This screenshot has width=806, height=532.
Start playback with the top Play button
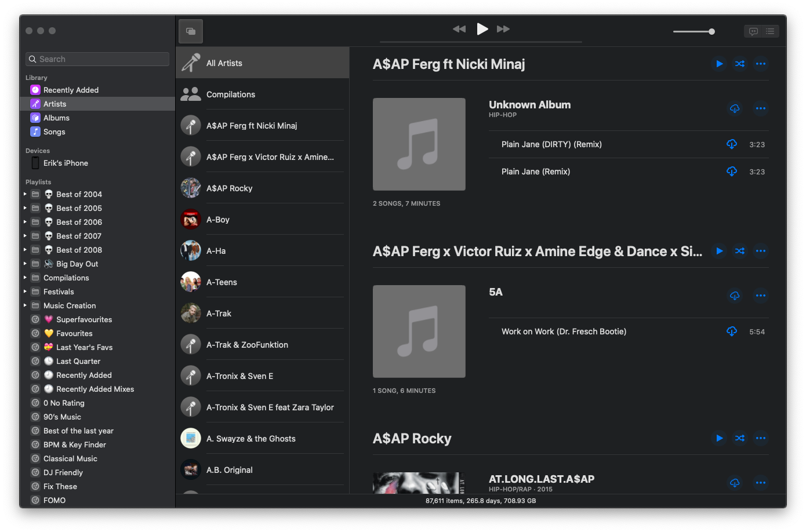(x=482, y=29)
